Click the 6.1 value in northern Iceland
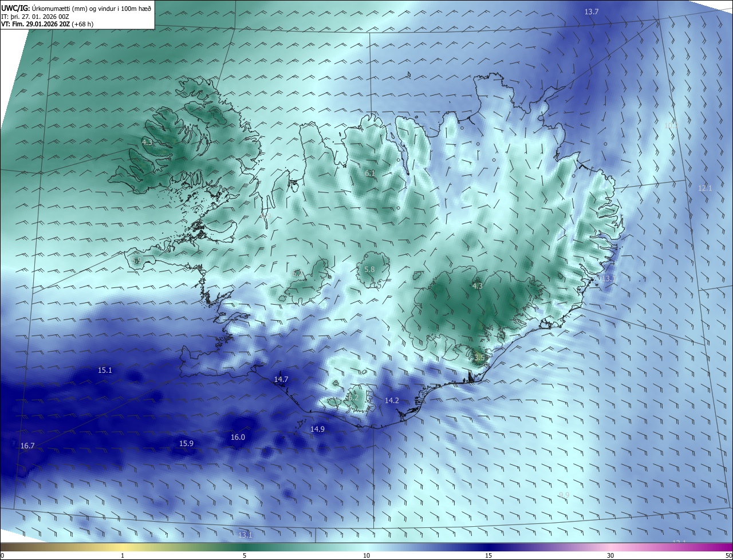 click(370, 173)
